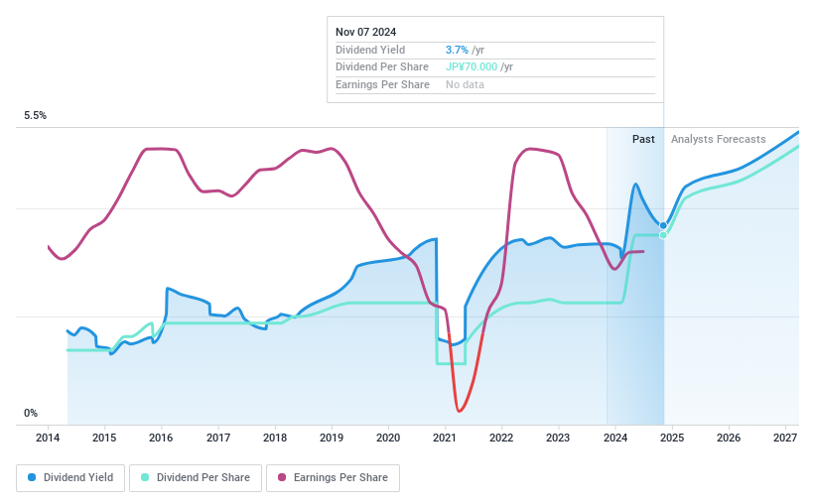Click the No data earnings value
815x504 pixels.
tap(465, 84)
